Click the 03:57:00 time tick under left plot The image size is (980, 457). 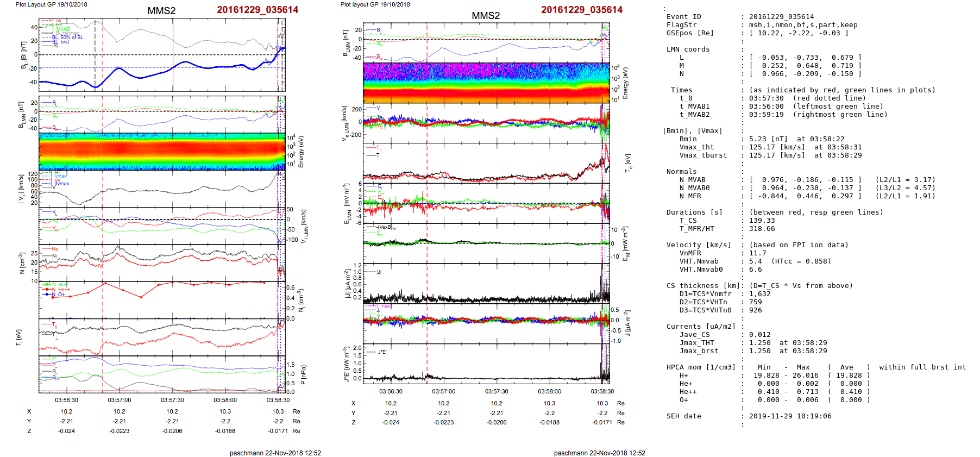(119, 400)
